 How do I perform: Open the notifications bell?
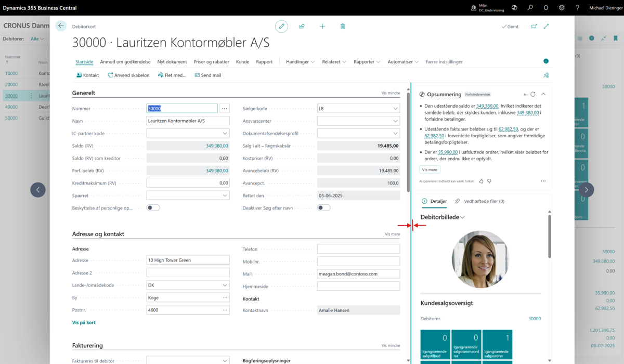click(546, 8)
